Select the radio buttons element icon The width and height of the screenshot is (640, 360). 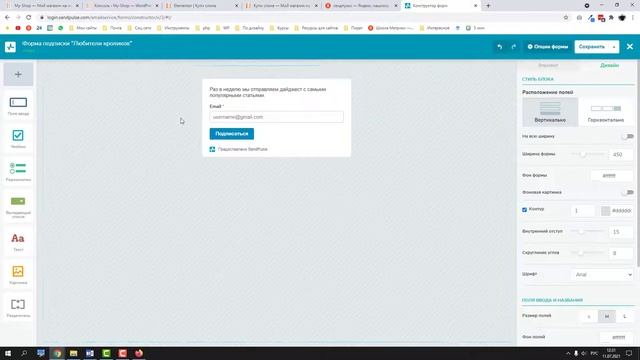18,168
